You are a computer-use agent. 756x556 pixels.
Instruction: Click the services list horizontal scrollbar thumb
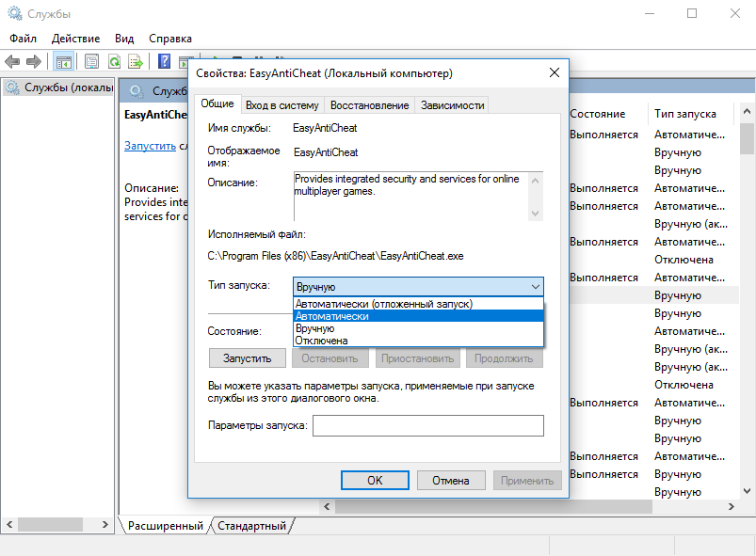493,506
